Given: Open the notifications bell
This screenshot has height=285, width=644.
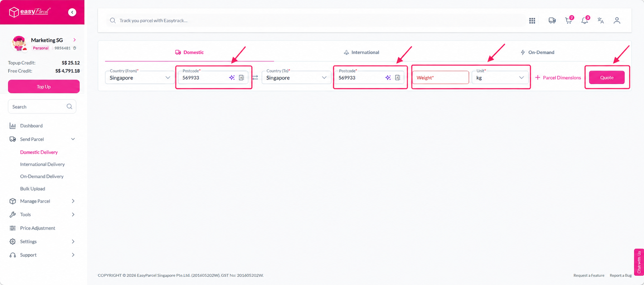Looking at the screenshot, I should click(x=585, y=21).
